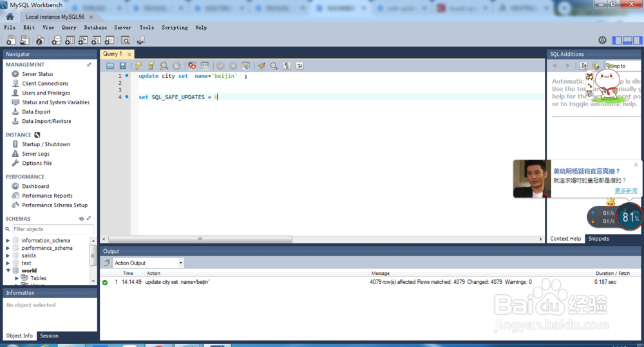Toggle word wrap icon in editor toolbar
The width and height of the screenshot is (644, 347).
[x=299, y=66]
